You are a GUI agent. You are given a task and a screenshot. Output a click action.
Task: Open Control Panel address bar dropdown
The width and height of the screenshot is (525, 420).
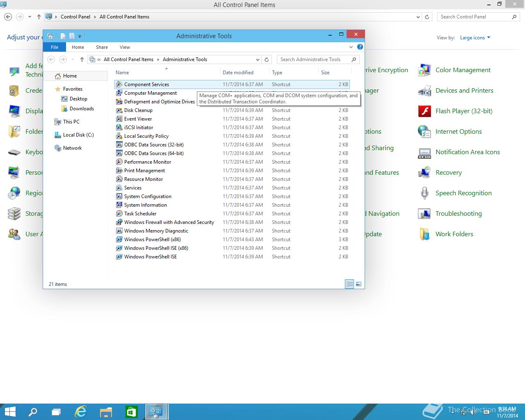click(418, 17)
